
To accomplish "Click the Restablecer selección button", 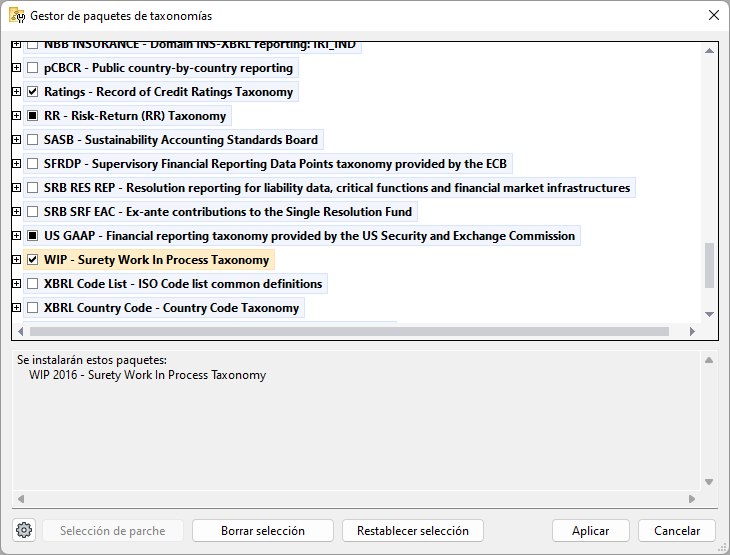I will click(x=412, y=531).
